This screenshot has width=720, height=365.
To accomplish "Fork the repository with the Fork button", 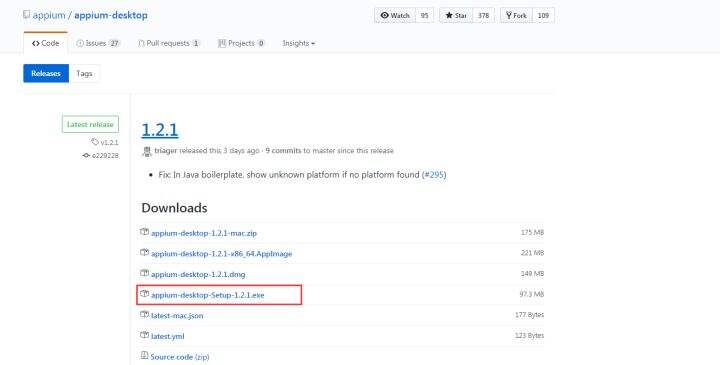I will pos(516,15).
